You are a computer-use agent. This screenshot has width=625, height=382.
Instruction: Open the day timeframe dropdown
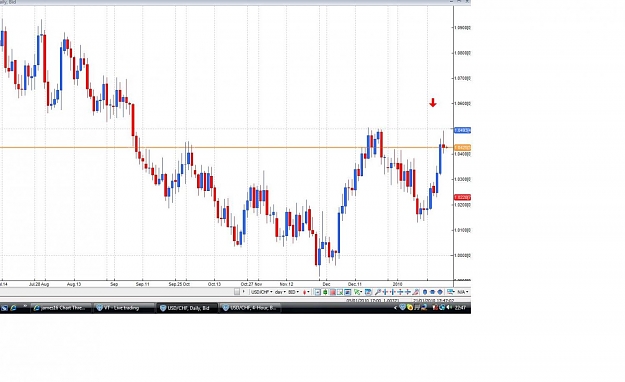coord(280,292)
